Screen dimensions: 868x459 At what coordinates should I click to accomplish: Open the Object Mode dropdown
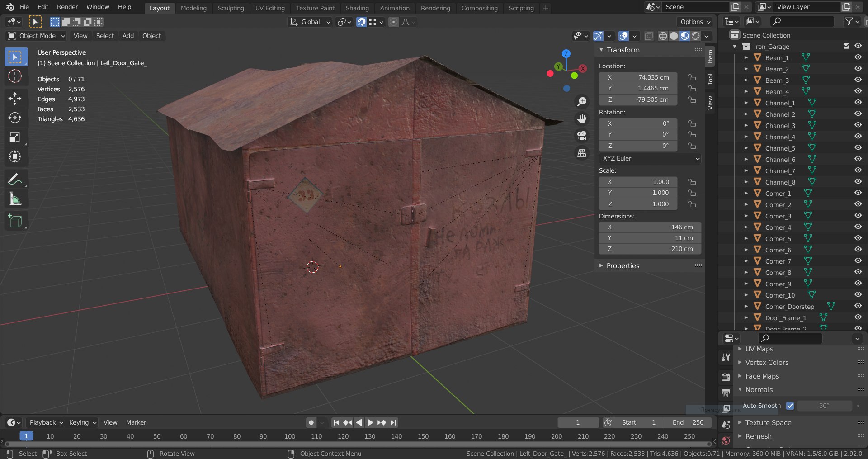pos(37,36)
